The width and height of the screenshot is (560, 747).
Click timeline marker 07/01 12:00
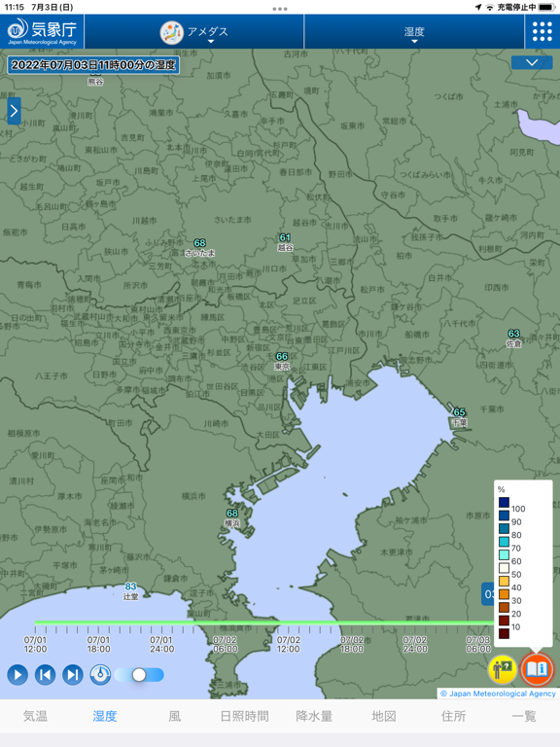pos(35,644)
